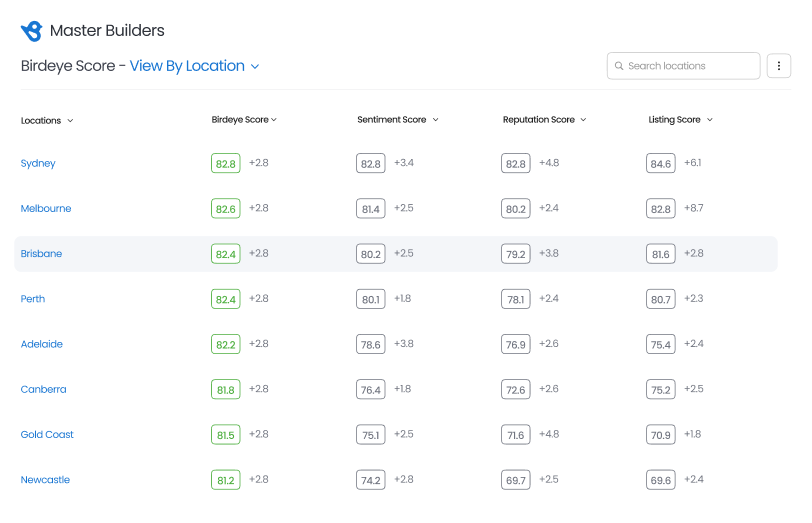
Task: Open the Canberra location link
Action: coord(44,389)
